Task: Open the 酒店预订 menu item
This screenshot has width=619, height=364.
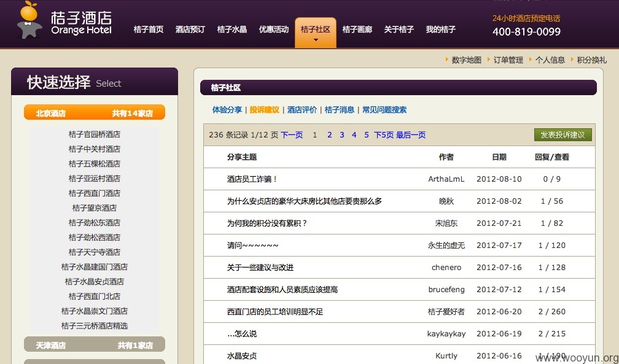Action: (x=190, y=29)
